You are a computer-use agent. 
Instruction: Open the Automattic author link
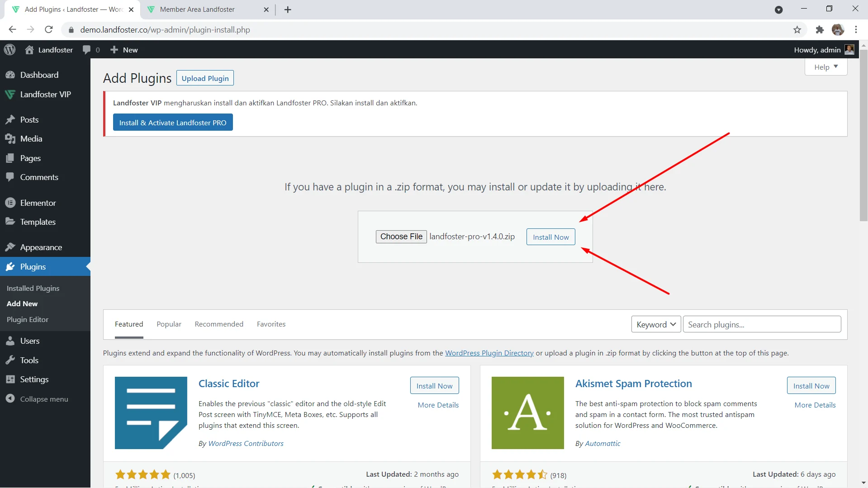[602, 444]
